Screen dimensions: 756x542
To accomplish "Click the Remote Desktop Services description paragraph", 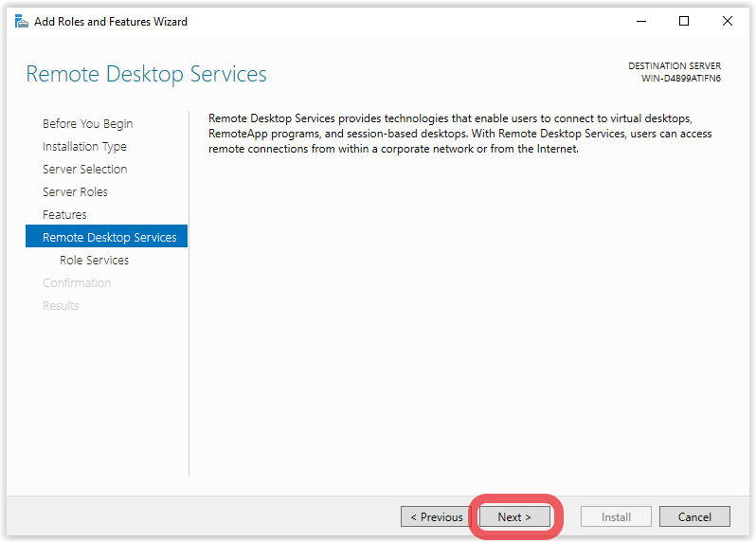I will coord(460,134).
